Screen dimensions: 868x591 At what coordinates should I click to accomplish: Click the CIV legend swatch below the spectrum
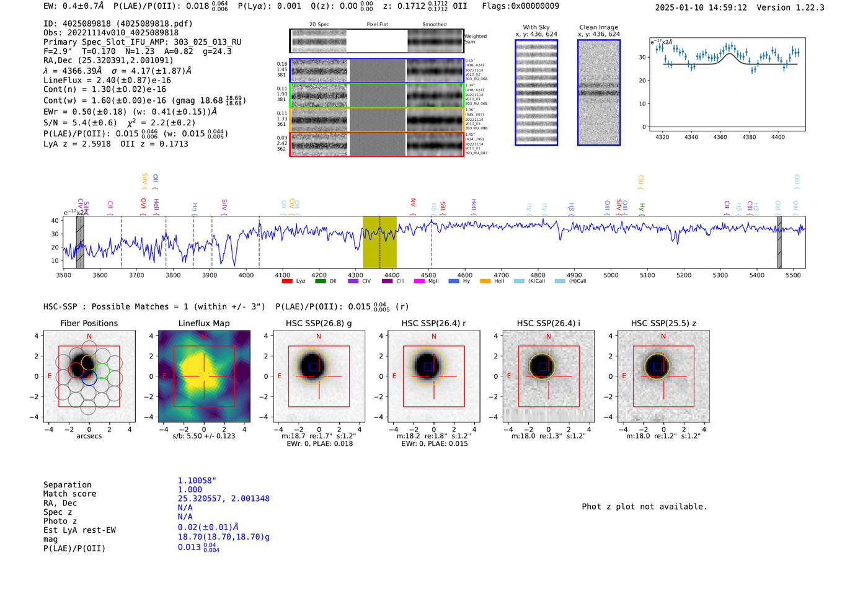[353, 281]
